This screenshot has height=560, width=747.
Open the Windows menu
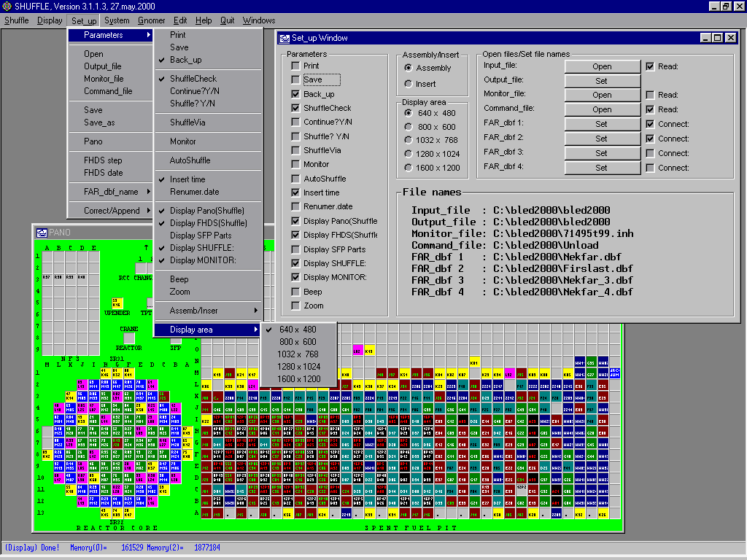click(259, 20)
